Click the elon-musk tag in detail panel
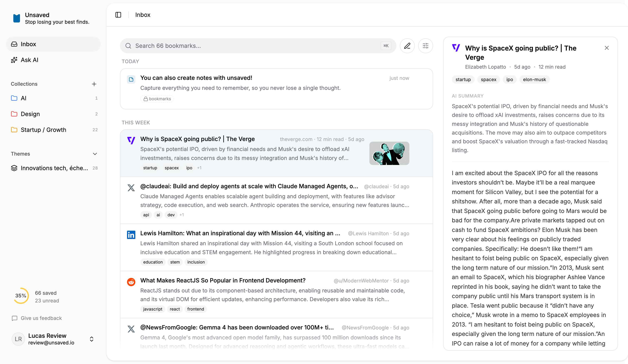The image size is (628, 364). [x=534, y=80]
